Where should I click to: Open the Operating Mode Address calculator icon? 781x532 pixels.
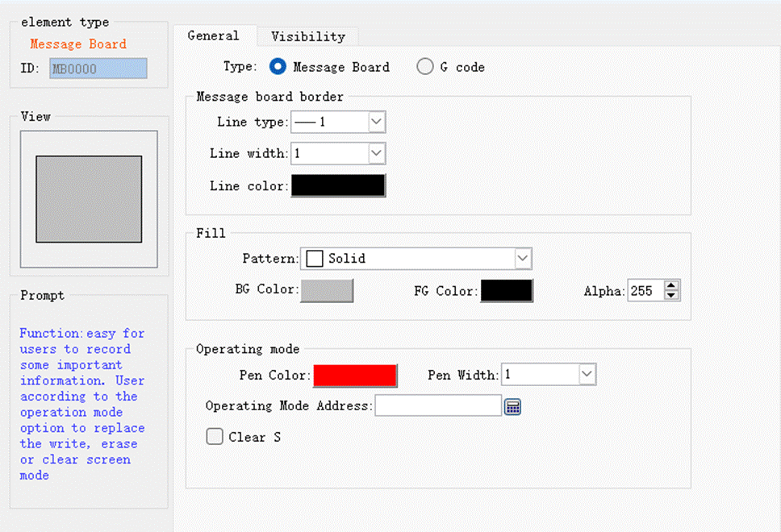(513, 407)
